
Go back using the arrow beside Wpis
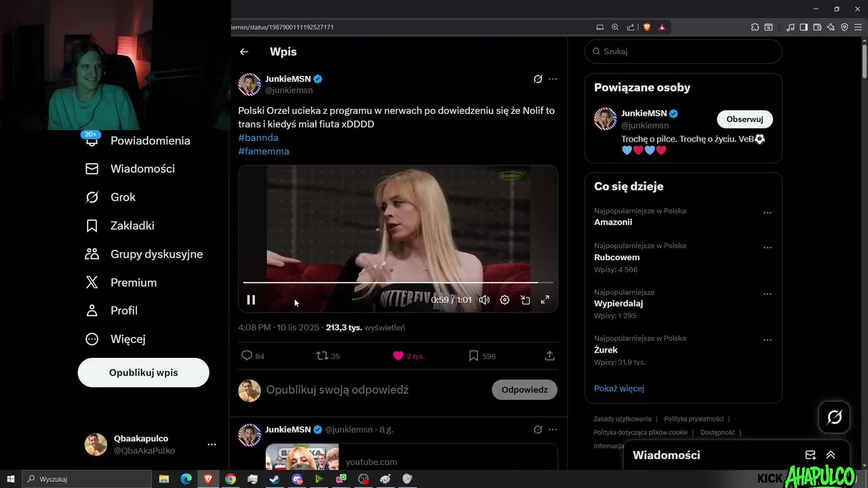click(244, 52)
